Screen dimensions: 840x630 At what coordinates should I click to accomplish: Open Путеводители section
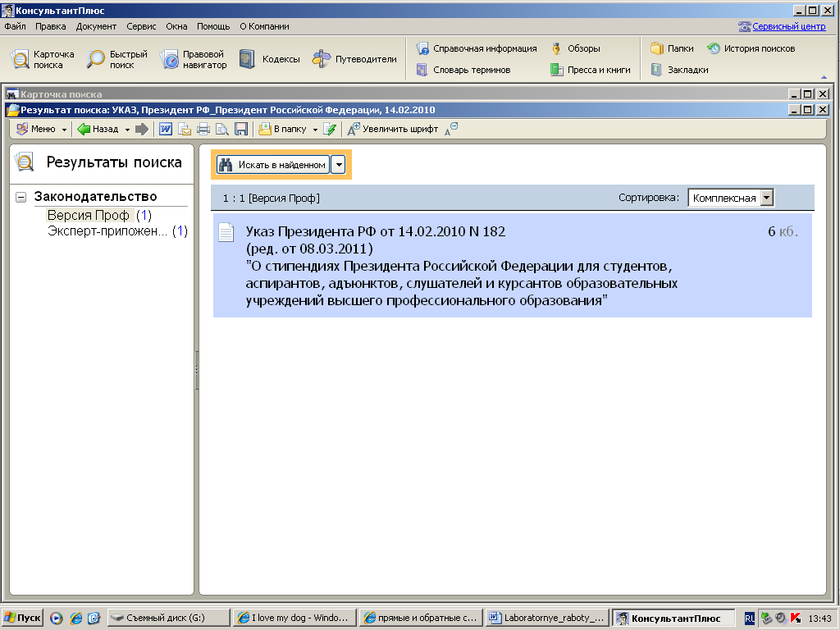click(354, 59)
